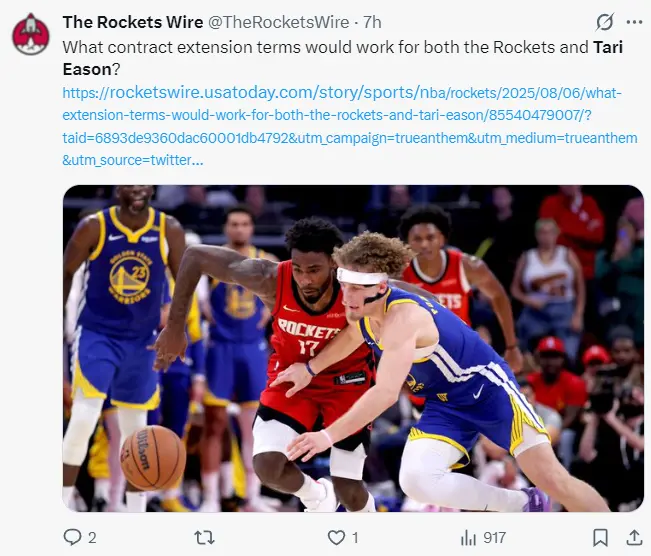Bookmark the Rockets Wire tweet
Image resolution: width=651 pixels, height=556 pixels.
(600, 537)
